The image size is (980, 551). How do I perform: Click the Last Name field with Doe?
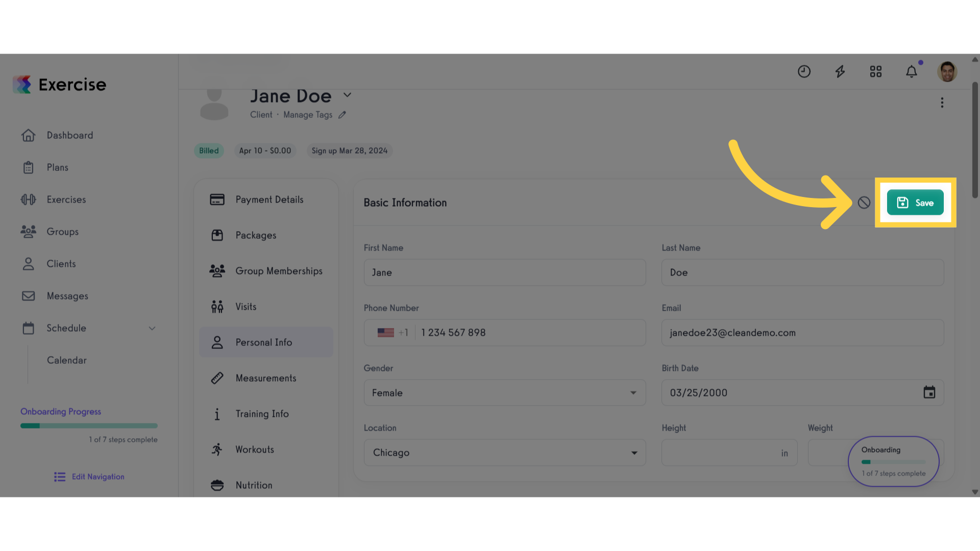point(803,272)
